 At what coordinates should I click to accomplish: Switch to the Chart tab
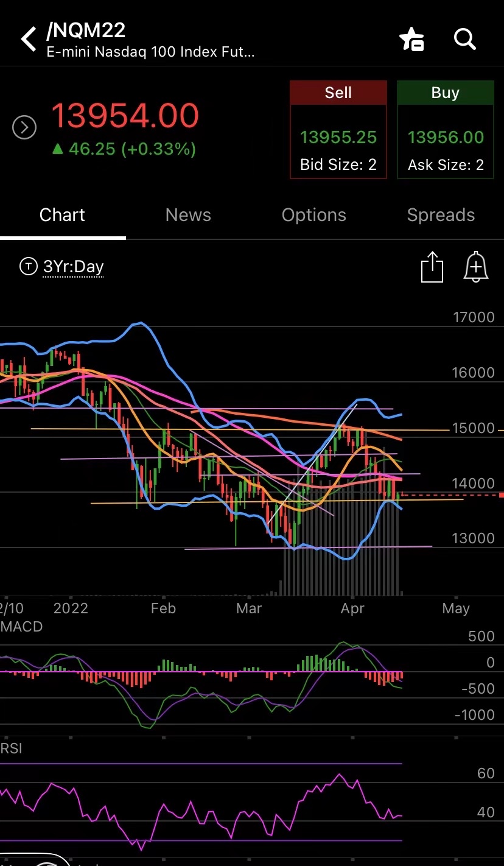[62, 215]
